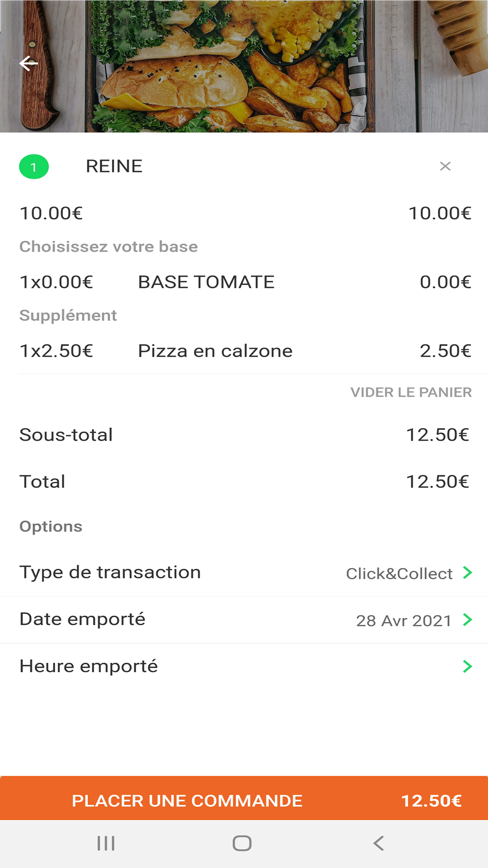The height and width of the screenshot is (868, 488).
Task: Select the 28 Avr 2021 date value
Action: tap(404, 620)
